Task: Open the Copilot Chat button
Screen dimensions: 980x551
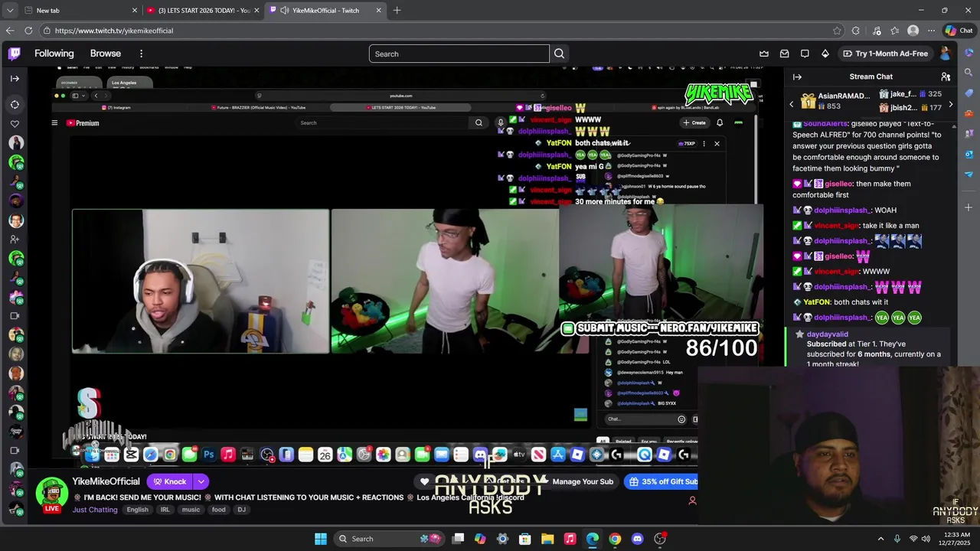Action: [959, 31]
